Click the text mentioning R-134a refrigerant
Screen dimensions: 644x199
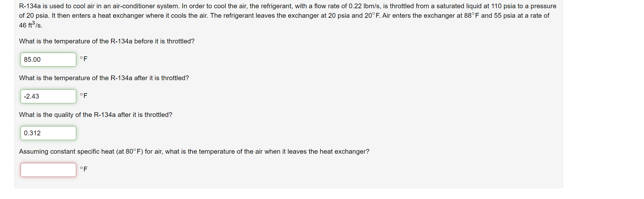click(x=30, y=6)
